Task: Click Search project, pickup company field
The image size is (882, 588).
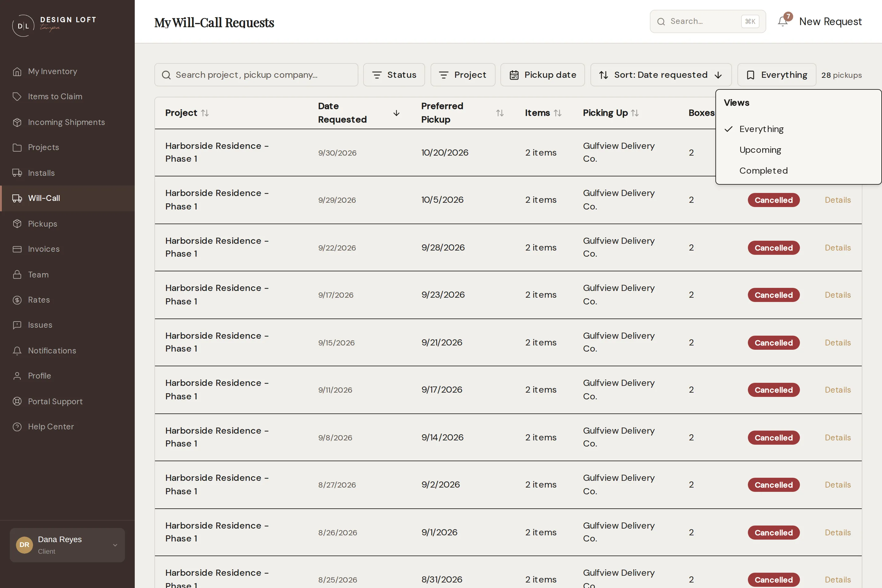Action: click(x=256, y=75)
